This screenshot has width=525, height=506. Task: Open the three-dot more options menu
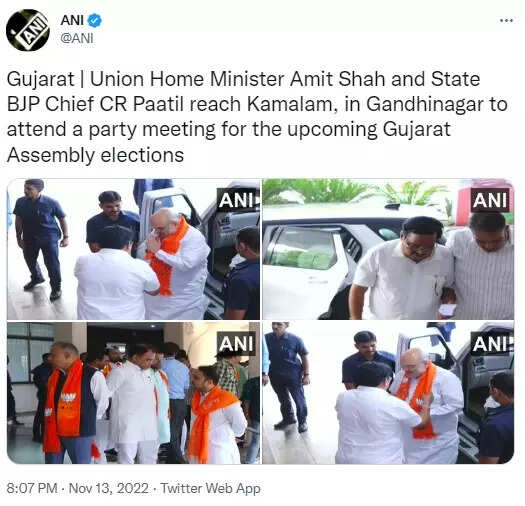tap(506, 21)
